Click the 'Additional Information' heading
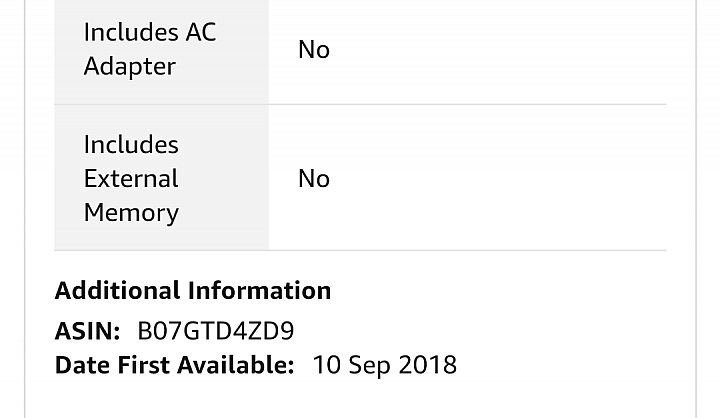Screen dimensions: 720x418 pyautogui.click(x=193, y=291)
